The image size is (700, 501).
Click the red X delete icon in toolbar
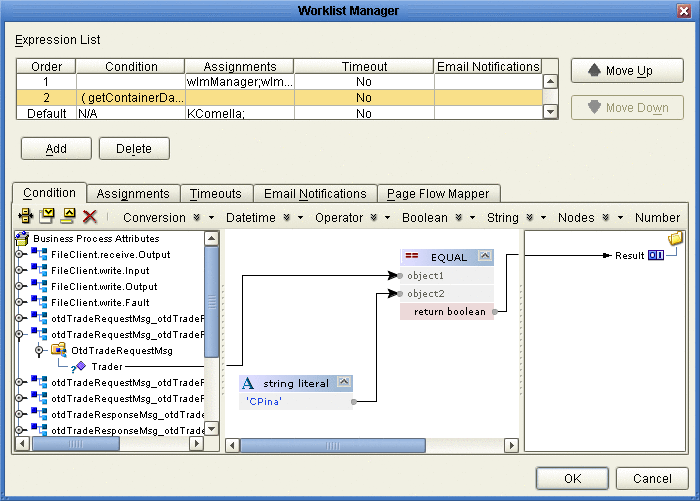point(90,217)
